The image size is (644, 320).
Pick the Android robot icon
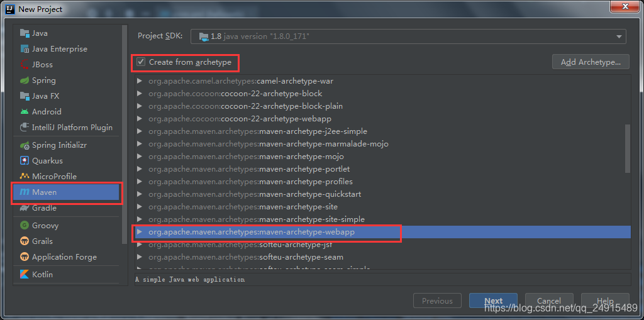pos(25,111)
